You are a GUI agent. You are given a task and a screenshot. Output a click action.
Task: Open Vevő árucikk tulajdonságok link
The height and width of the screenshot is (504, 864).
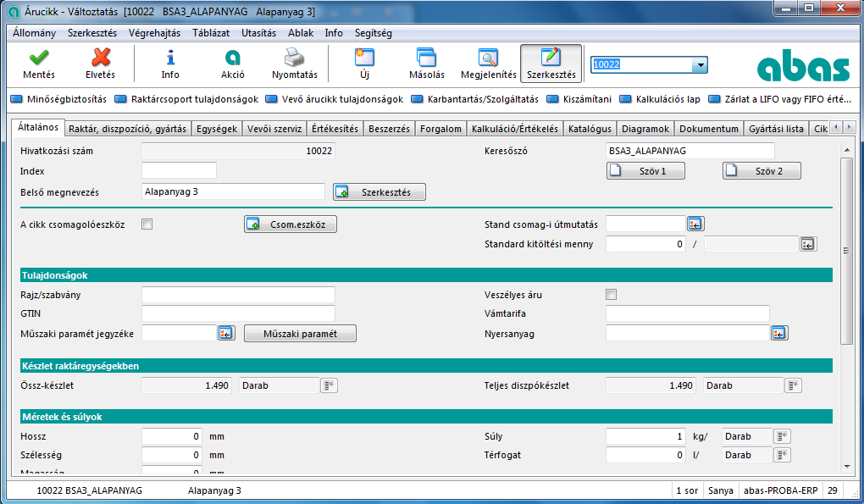click(x=335, y=99)
